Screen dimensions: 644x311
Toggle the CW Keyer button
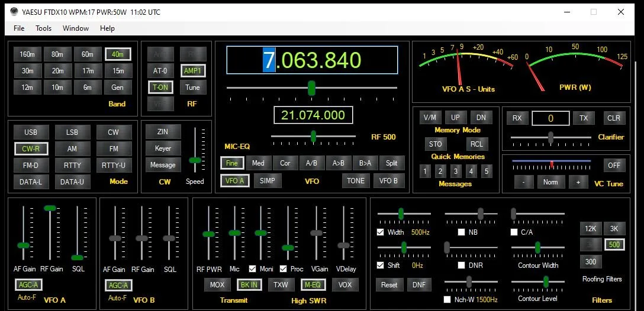163,148
